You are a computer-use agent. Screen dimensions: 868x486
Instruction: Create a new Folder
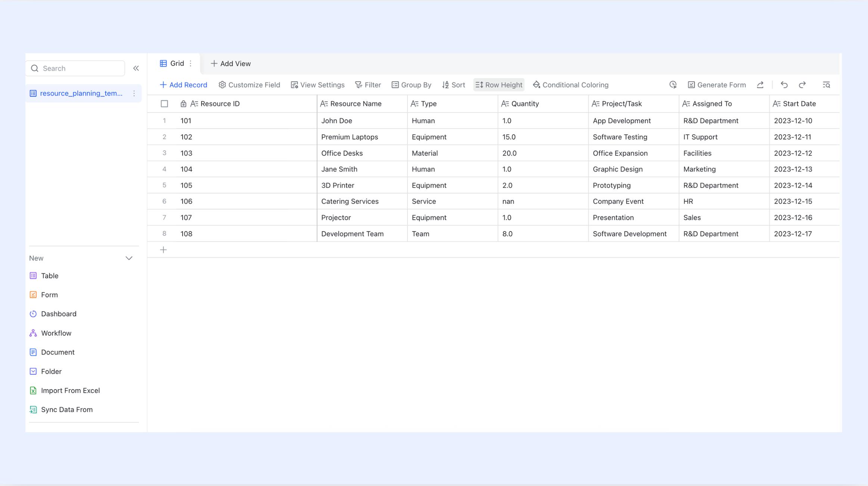click(51, 371)
